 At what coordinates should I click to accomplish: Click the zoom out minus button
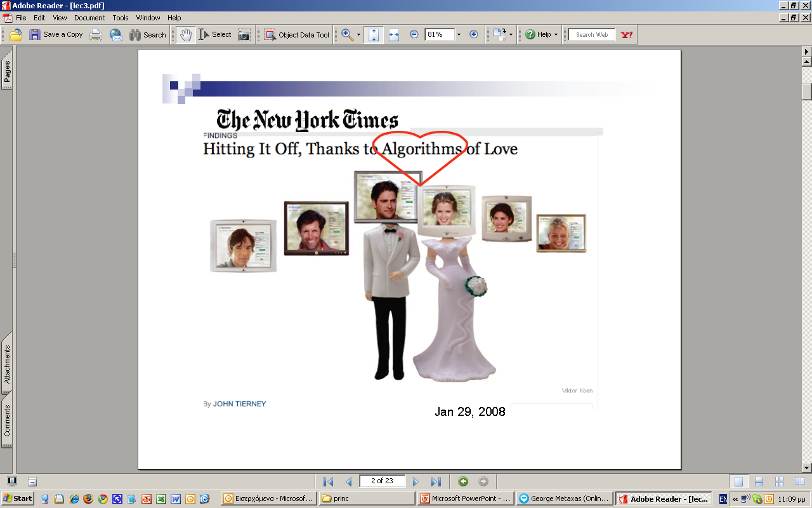[x=414, y=35]
